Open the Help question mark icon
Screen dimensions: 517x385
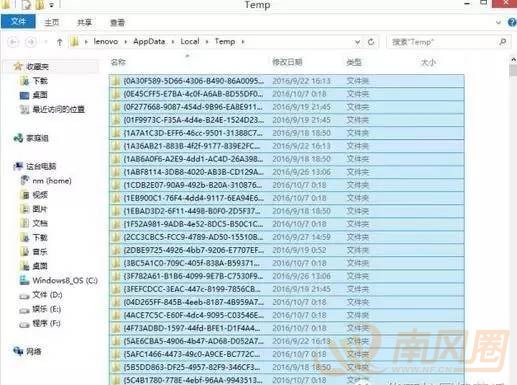(x=512, y=22)
